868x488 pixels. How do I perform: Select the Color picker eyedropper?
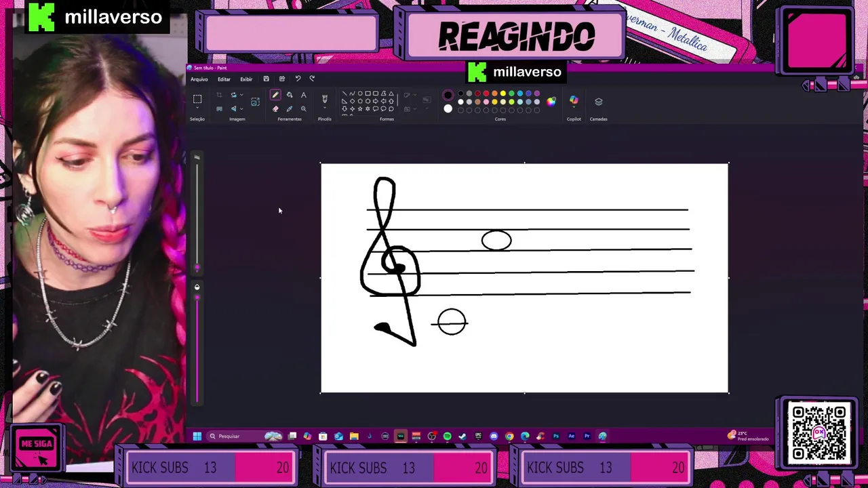coord(290,109)
